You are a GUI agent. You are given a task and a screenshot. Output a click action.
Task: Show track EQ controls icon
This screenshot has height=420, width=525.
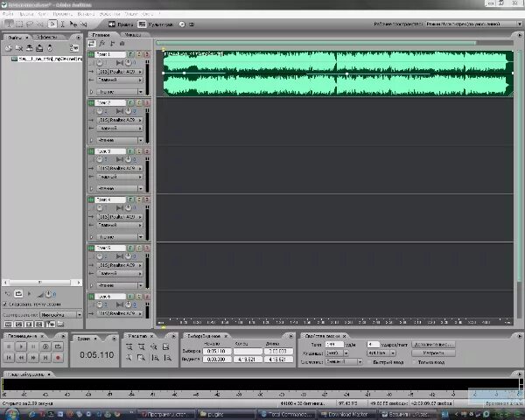[x=122, y=43]
